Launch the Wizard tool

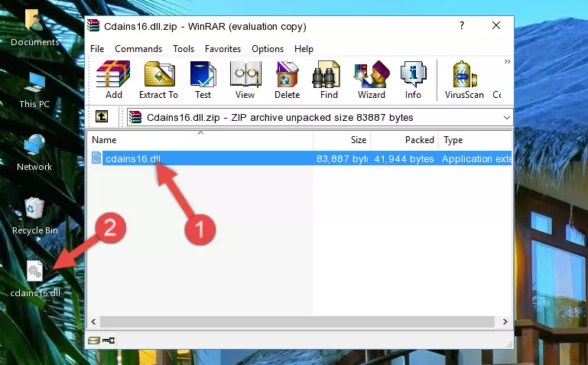pos(372,80)
